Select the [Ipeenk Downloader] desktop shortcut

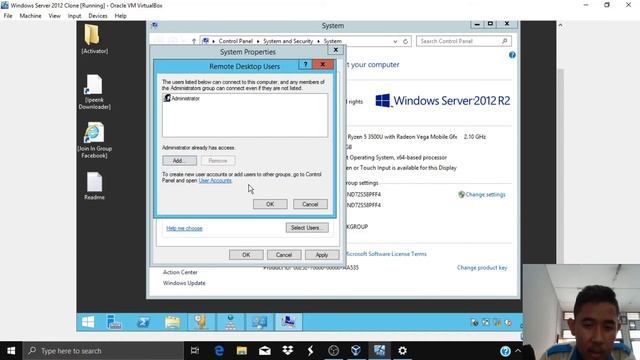click(x=94, y=92)
